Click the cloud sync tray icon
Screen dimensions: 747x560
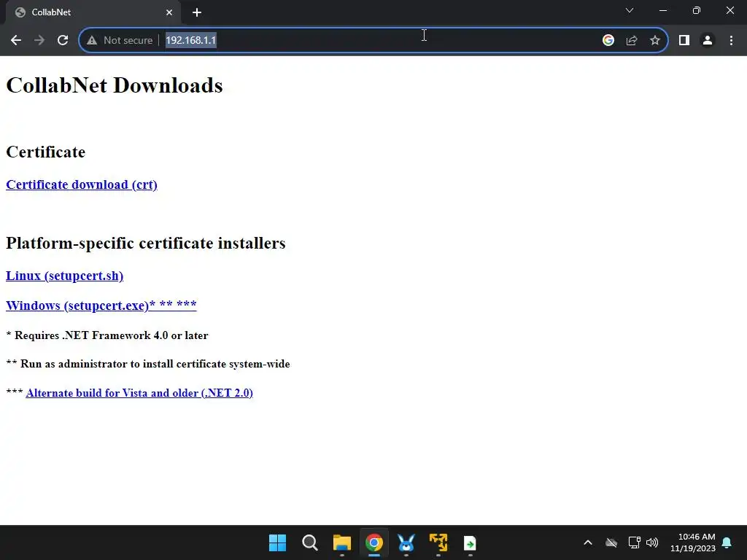(x=611, y=542)
